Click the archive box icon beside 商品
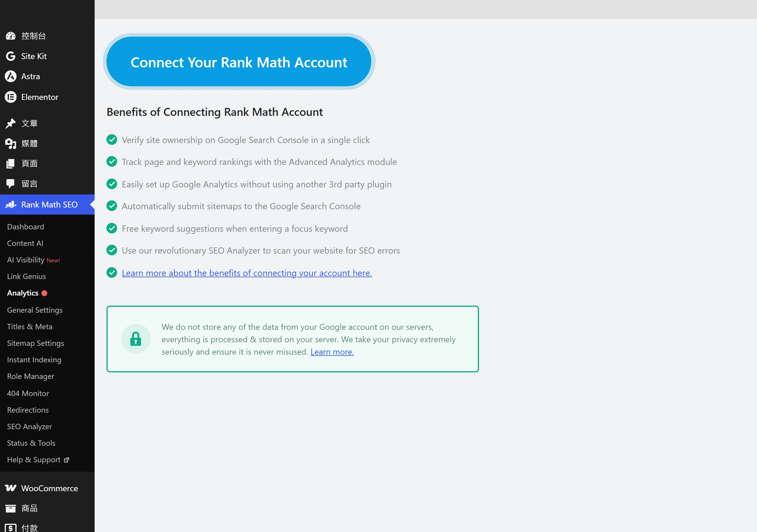 (11, 508)
